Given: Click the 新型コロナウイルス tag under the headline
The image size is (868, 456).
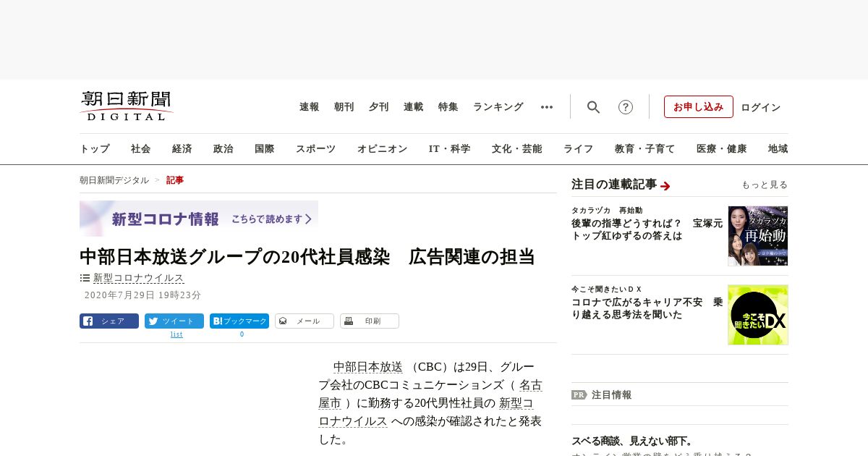Looking at the screenshot, I should pos(139,278).
